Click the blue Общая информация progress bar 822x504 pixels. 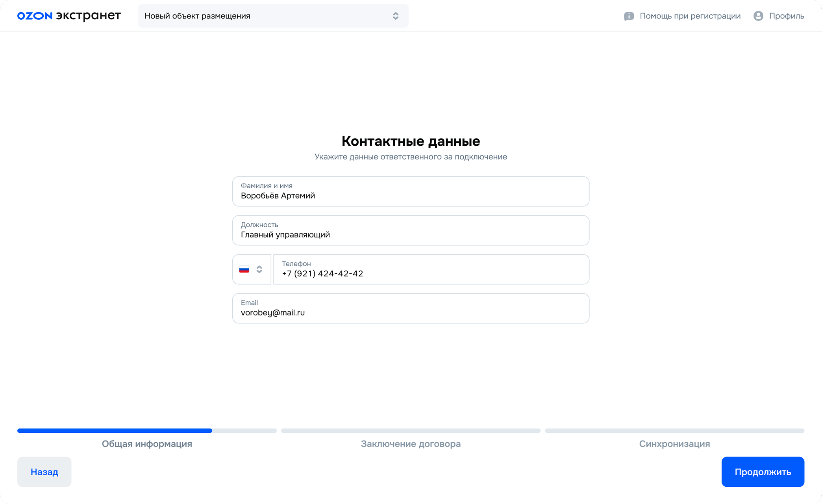click(x=115, y=431)
